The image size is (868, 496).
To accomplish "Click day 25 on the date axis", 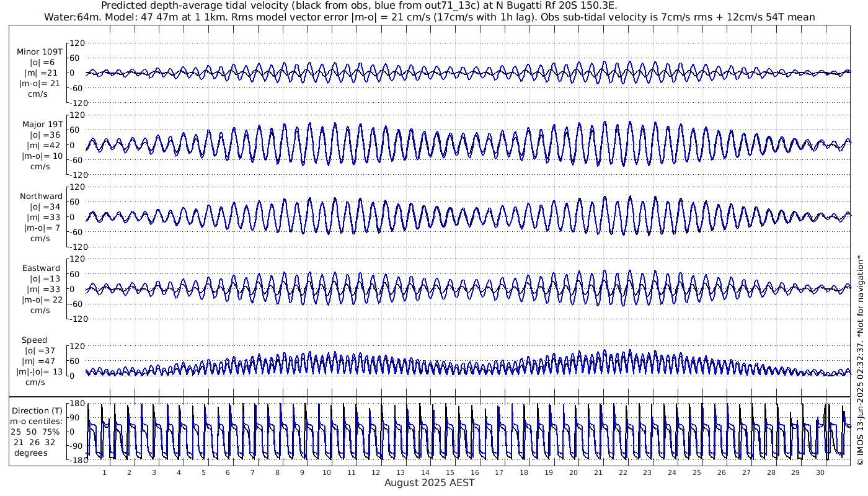I will (697, 472).
